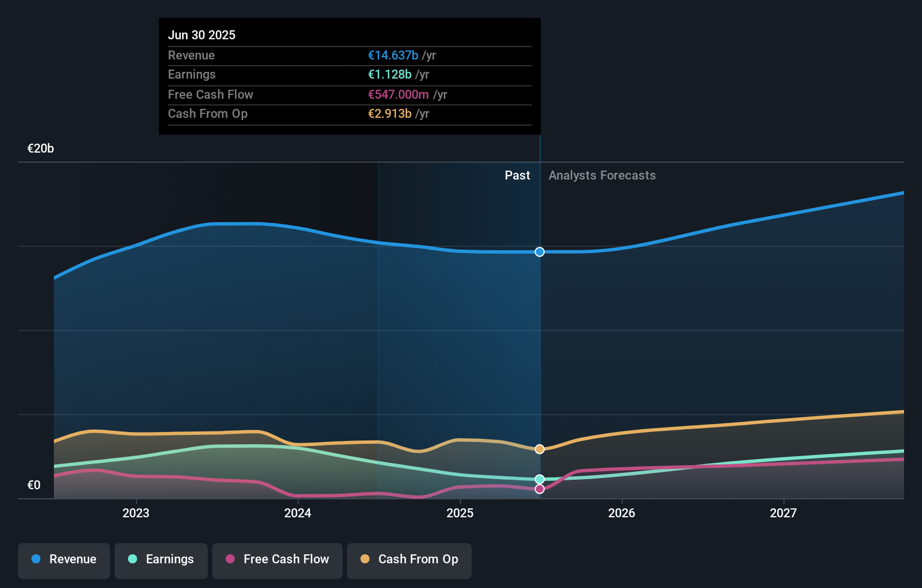This screenshot has height=588, width=922.
Task: Select the blue Revenue data point marker
Action: click(x=539, y=252)
